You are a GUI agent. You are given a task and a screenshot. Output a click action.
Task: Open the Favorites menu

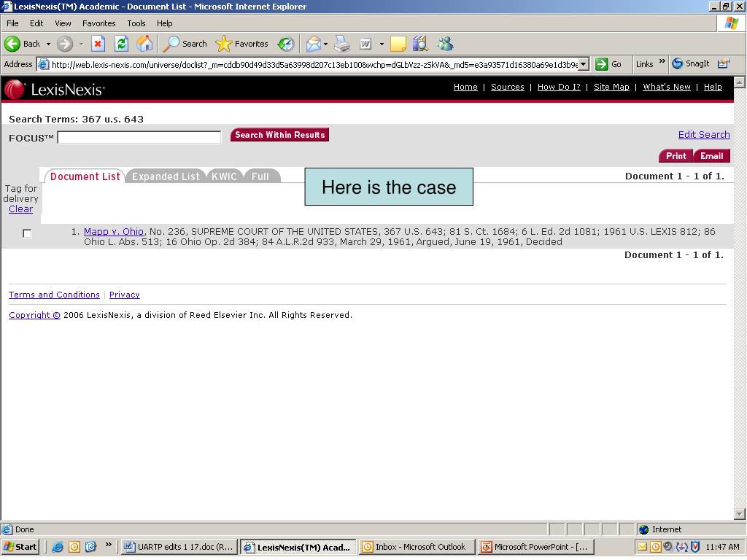click(98, 23)
